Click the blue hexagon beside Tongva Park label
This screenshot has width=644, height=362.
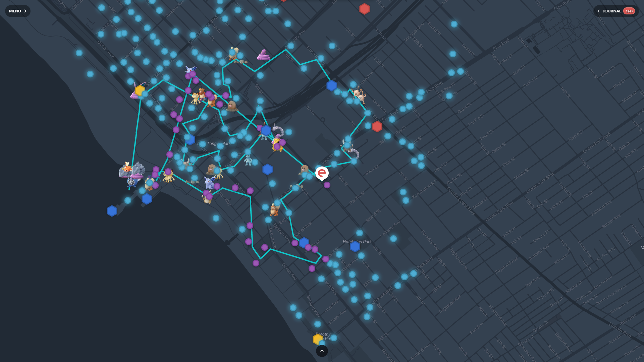click(190, 139)
